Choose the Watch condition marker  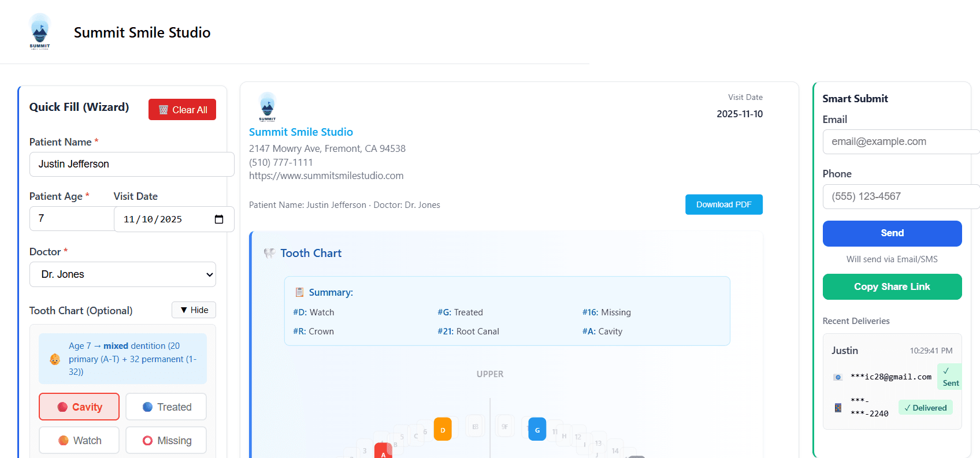[79, 440]
